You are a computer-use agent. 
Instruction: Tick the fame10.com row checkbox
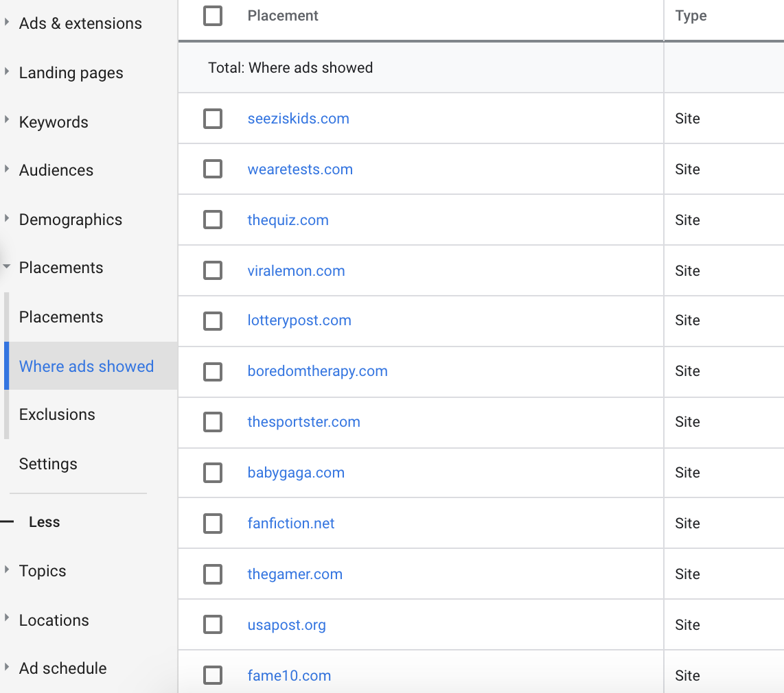pos(213,676)
